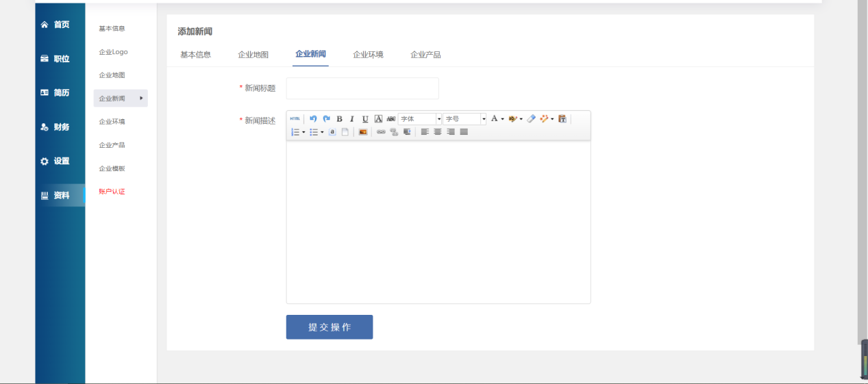
Task: Insert an image using the picture icon
Action: [363, 132]
